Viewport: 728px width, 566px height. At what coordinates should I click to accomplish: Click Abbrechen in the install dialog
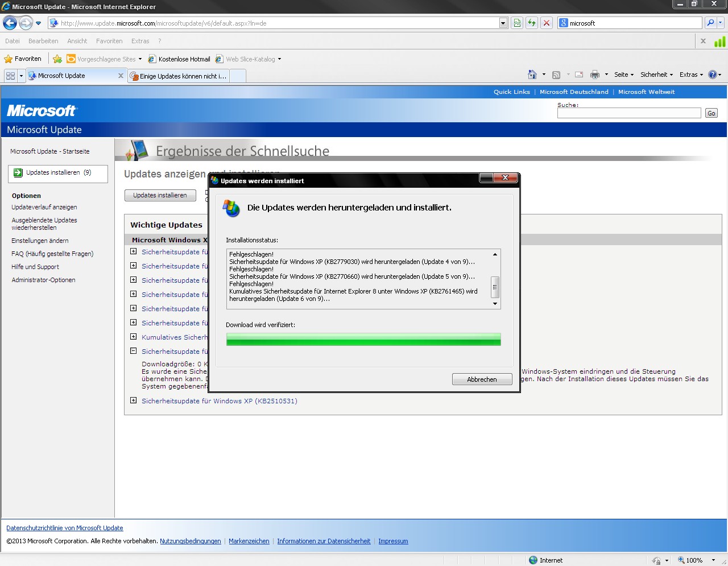coord(482,379)
